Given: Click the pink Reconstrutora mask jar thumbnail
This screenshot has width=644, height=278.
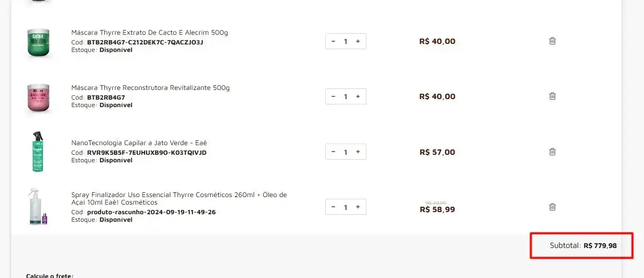Looking at the screenshot, I should pos(39,98).
